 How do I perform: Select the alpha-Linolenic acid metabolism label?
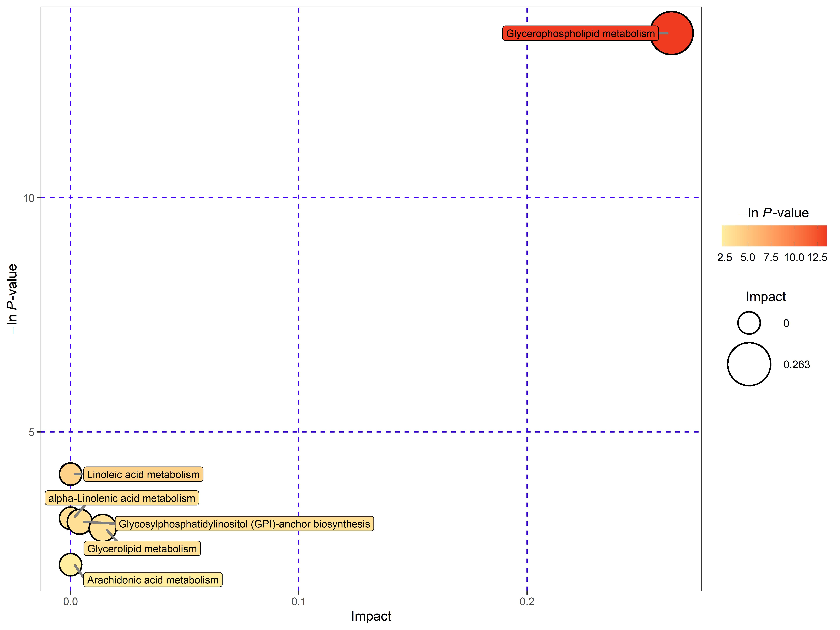click(122, 498)
